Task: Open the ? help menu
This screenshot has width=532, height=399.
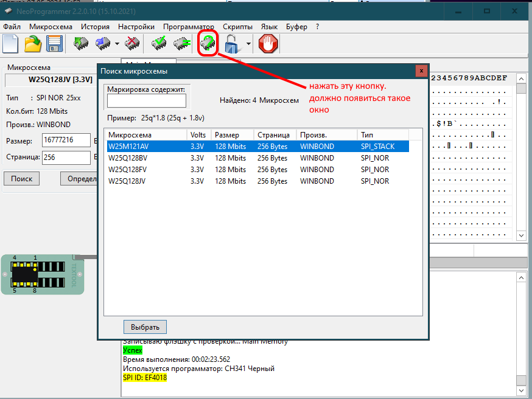Action: [x=317, y=27]
